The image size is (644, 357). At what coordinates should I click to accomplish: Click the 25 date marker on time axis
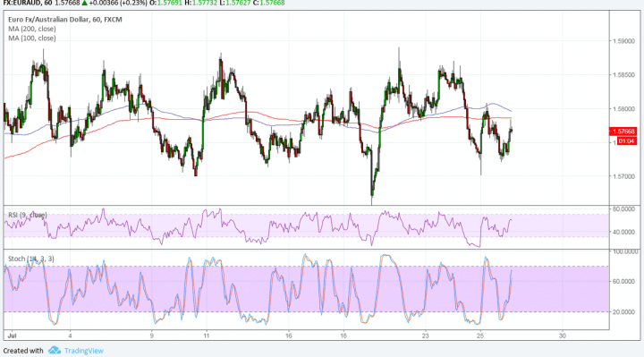(480, 336)
